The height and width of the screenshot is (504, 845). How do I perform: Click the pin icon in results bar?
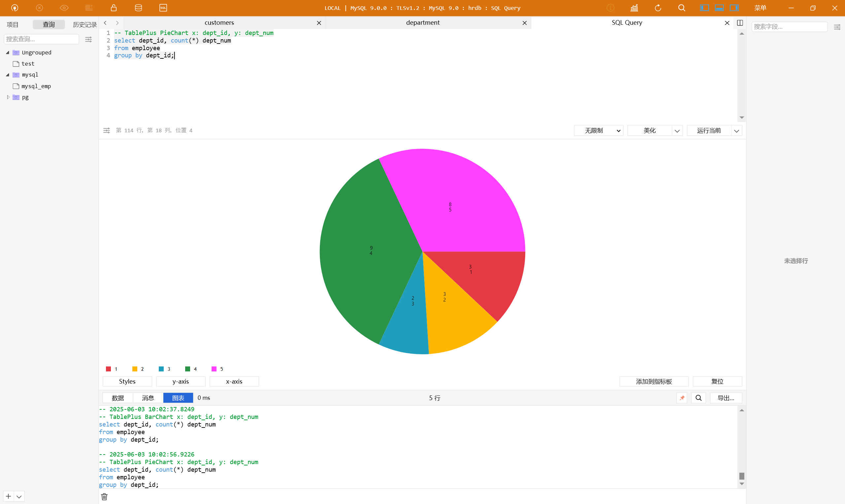click(x=682, y=398)
